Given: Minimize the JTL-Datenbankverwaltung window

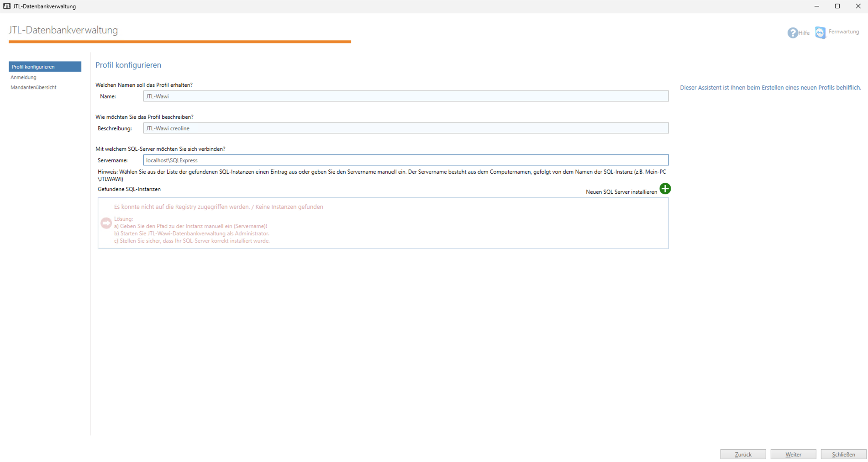Looking at the screenshot, I should [817, 6].
